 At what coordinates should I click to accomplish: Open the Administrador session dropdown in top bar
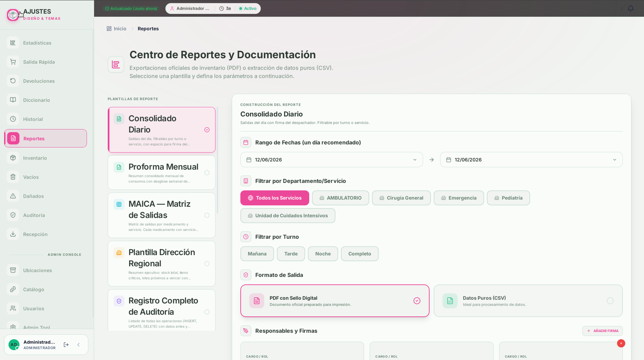click(190, 9)
